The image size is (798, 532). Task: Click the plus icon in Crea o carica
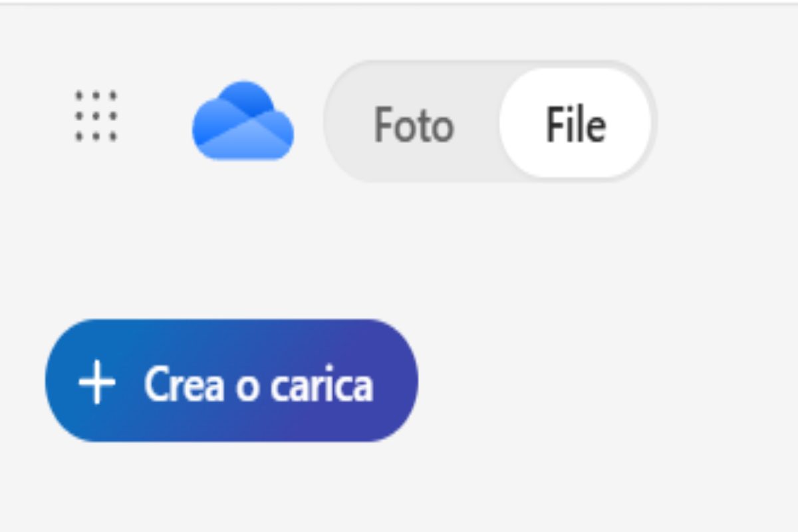pos(97,384)
